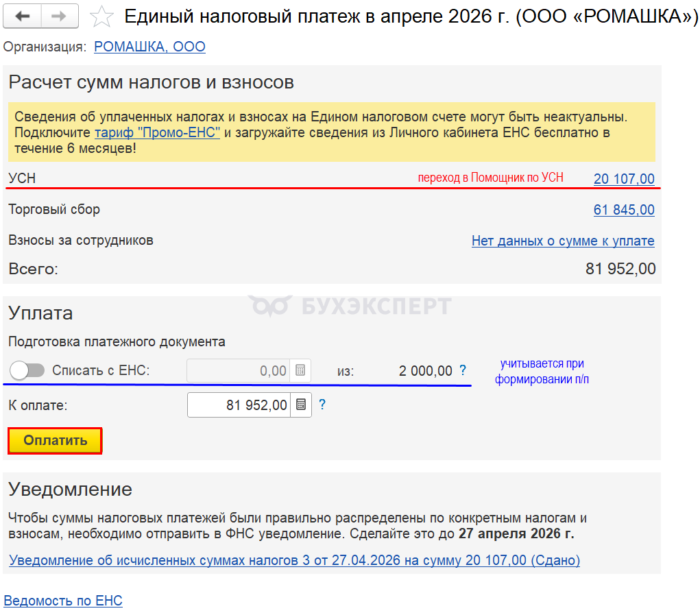Viewport: 700px width, 613px height.
Task: Click the Списать с ЕНС amount field
Action: pos(239,370)
